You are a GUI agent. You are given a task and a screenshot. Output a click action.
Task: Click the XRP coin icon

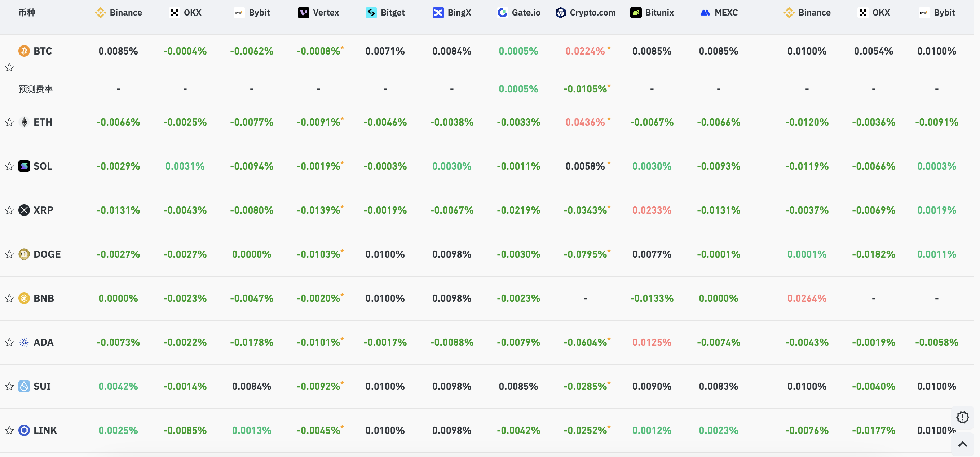pos(24,210)
